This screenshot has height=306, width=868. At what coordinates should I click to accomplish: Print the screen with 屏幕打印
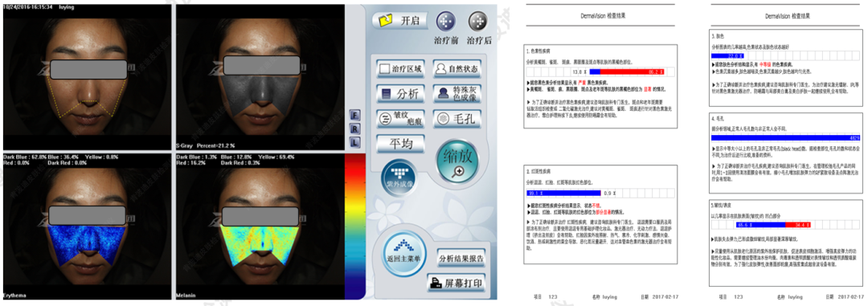(457, 282)
